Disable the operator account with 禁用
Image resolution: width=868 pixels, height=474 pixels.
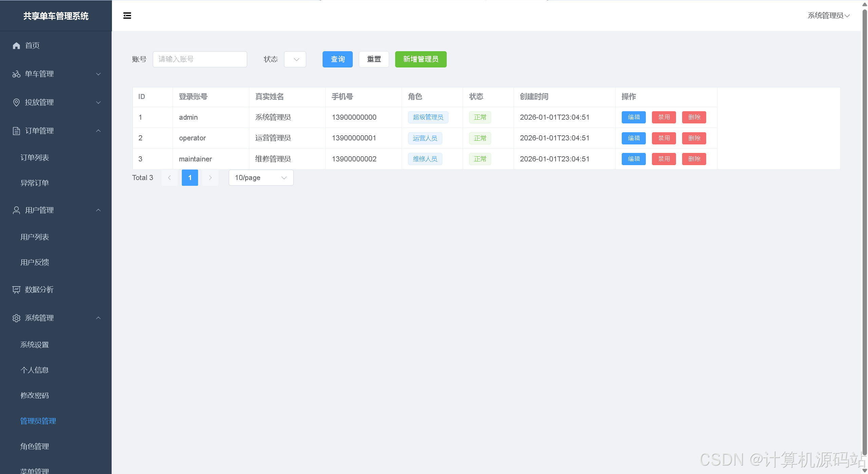(663, 138)
